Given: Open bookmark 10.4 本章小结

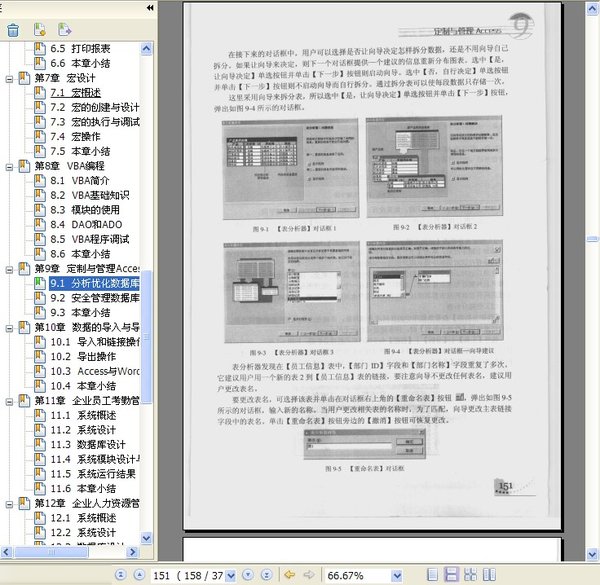Looking at the screenshot, I should click(83, 386).
